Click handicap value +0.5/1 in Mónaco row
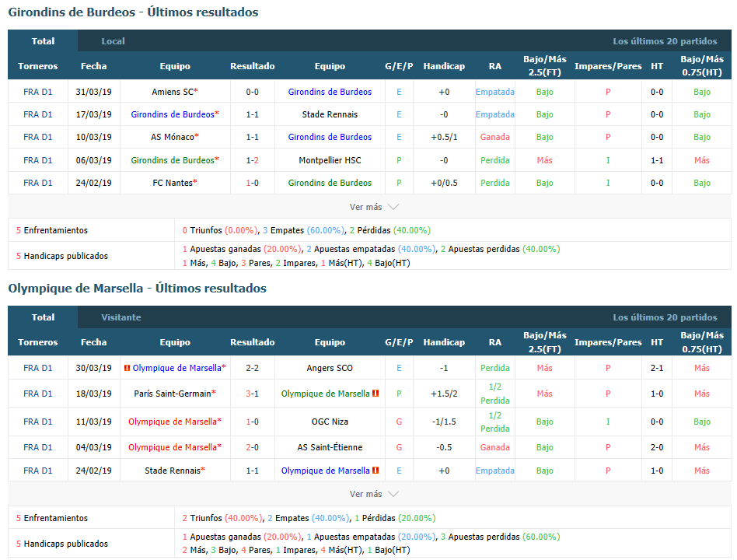Screen dimensions: 737x560 (x=444, y=137)
